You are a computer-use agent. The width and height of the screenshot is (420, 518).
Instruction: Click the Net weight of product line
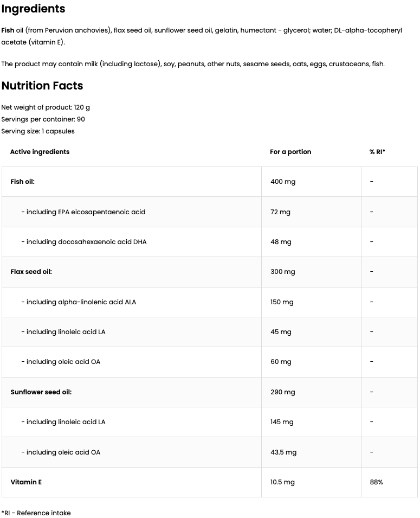click(x=46, y=107)
